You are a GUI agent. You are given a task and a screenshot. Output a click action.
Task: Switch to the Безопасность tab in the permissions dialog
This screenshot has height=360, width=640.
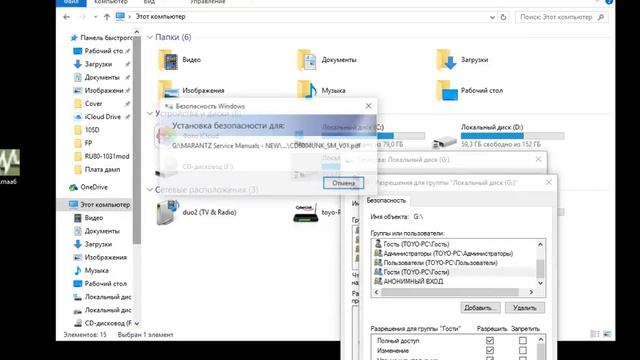coord(386,200)
